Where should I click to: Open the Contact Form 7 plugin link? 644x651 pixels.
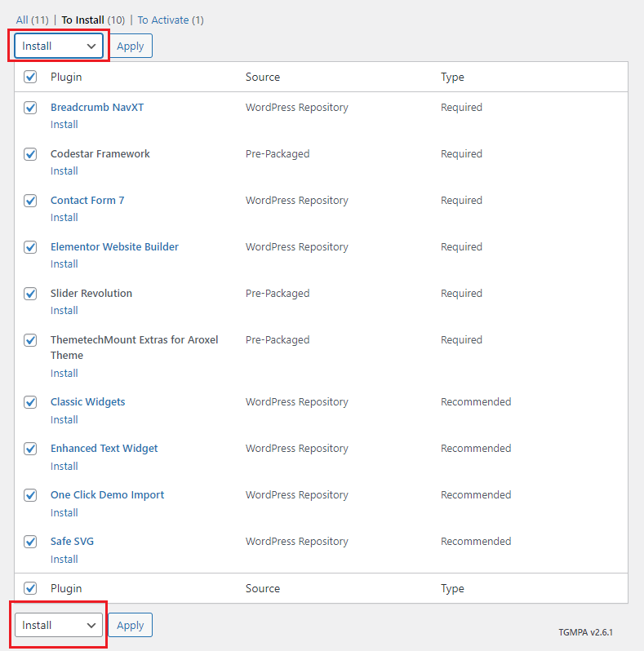[x=87, y=200]
